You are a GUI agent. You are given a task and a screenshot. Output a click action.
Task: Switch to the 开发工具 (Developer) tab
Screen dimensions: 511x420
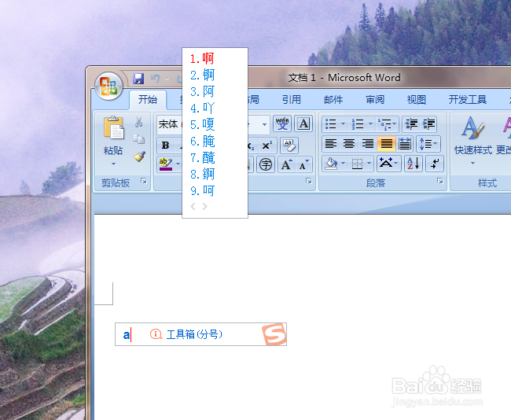tap(467, 99)
